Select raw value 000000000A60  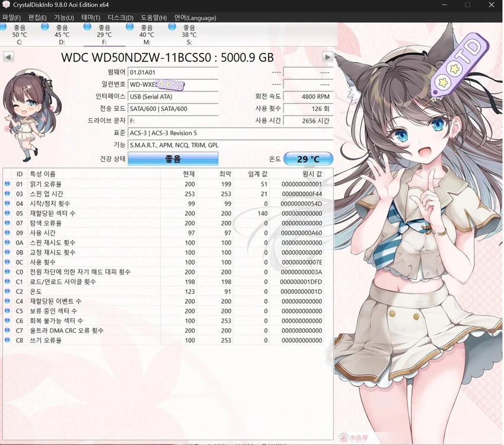click(301, 233)
